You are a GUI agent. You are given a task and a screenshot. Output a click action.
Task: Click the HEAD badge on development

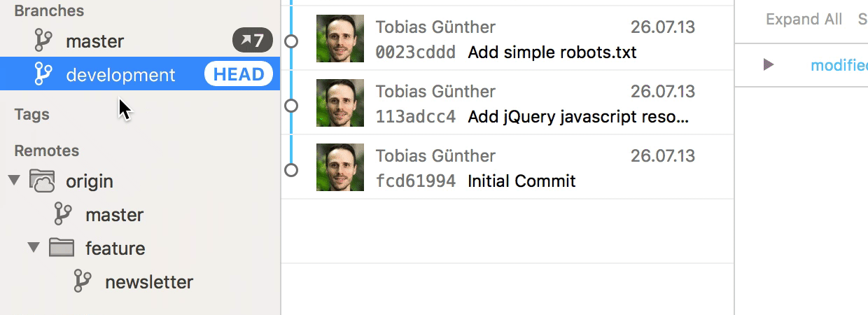pos(239,75)
